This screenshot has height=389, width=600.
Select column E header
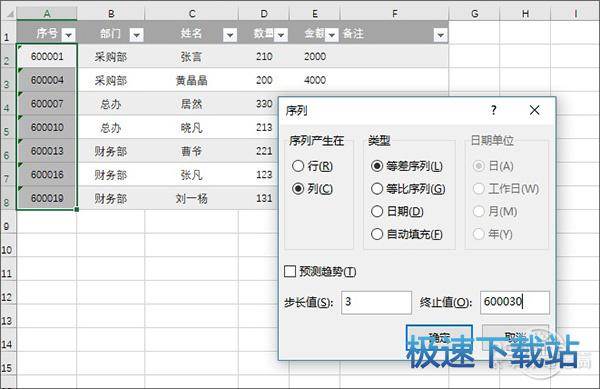315,14
